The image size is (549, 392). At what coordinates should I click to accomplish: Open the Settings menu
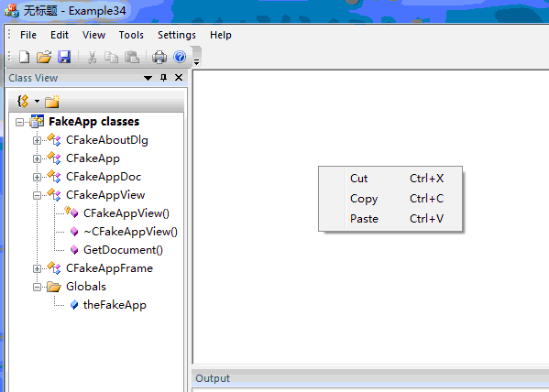point(177,35)
